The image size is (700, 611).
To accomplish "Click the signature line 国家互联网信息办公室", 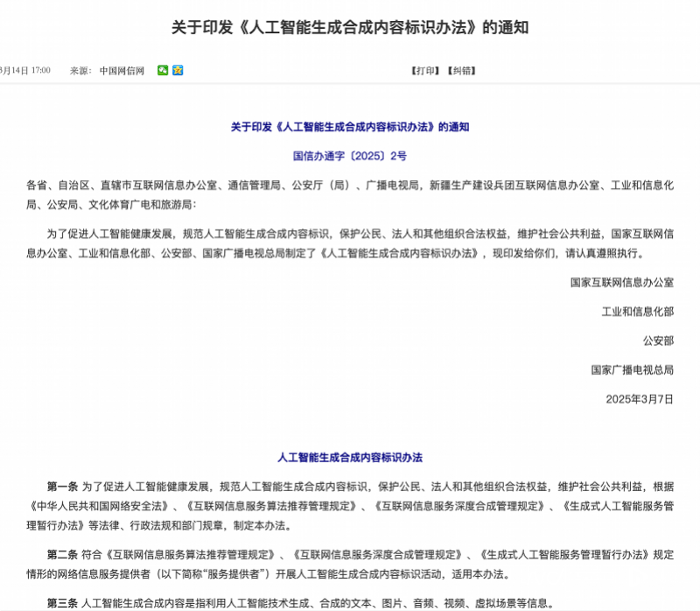I will click(x=622, y=282).
